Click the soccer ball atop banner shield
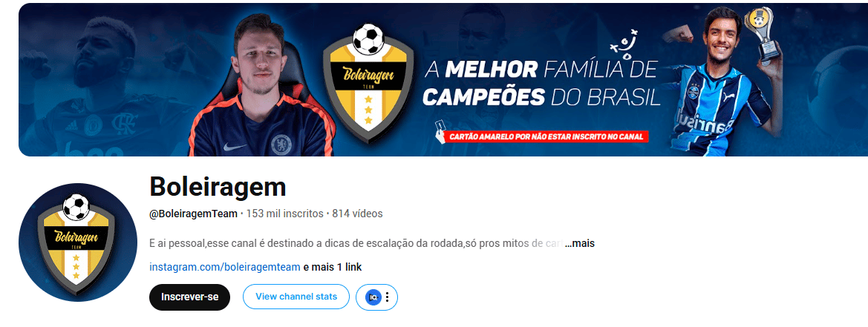This screenshot has height=327, width=868. point(368,39)
